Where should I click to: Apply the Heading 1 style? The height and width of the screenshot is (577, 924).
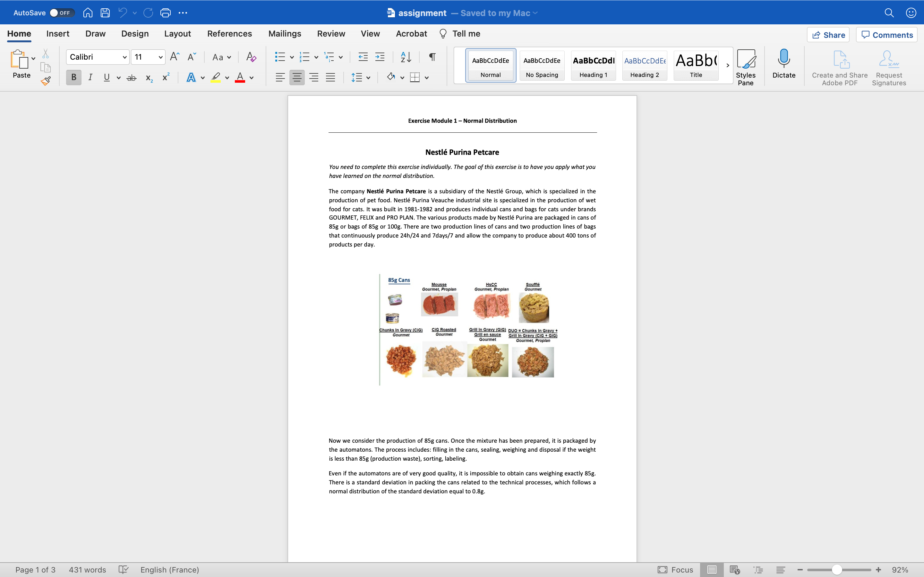(593, 65)
